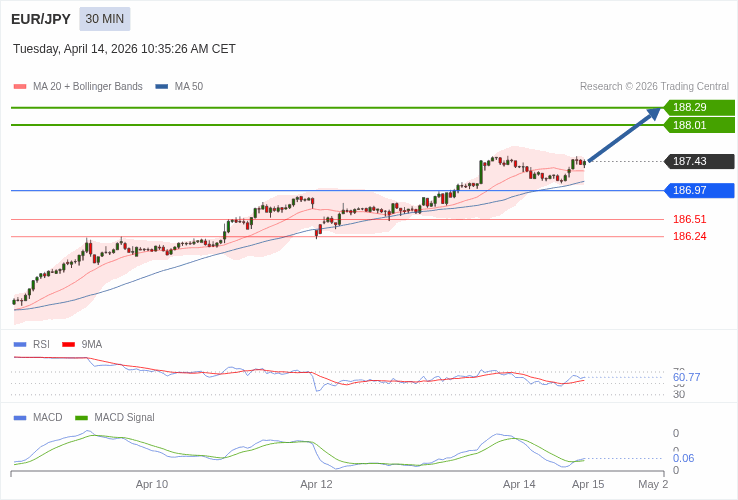Screen dimensions: 738x500
Task: Click the MACD value 0.06 label
Action: pyautogui.click(x=683, y=458)
